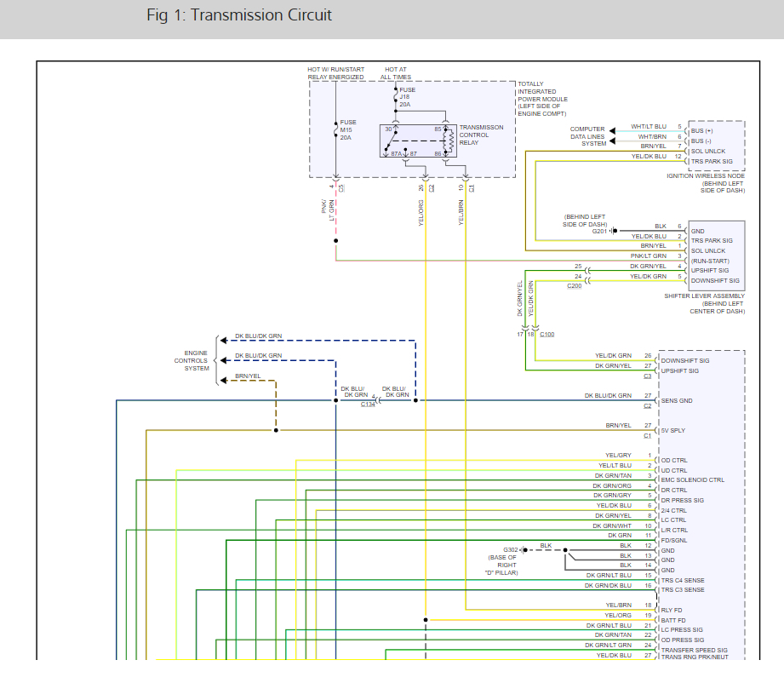Click the Fig 1: Transmission Circuit heading
Screen dimensions: 784x683
pos(239,15)
